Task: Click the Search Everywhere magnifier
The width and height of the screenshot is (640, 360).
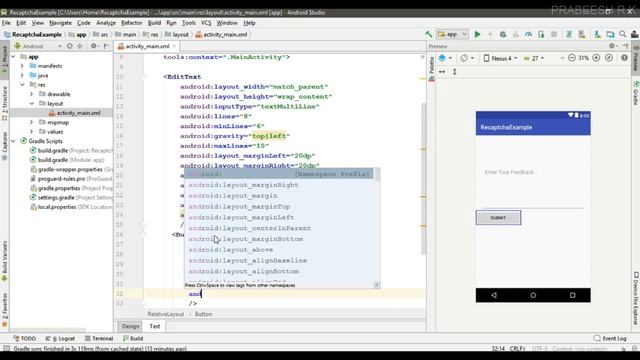Action: coord(623,34)
